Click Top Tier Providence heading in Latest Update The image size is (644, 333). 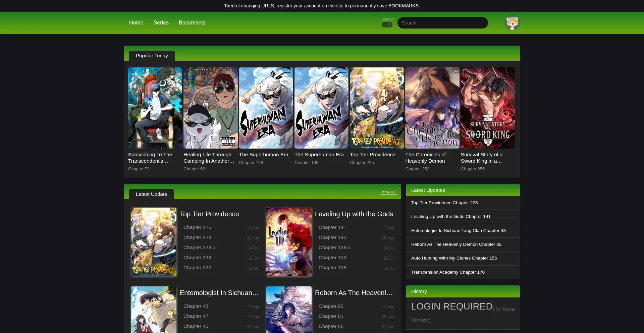(x=209, y=214)
